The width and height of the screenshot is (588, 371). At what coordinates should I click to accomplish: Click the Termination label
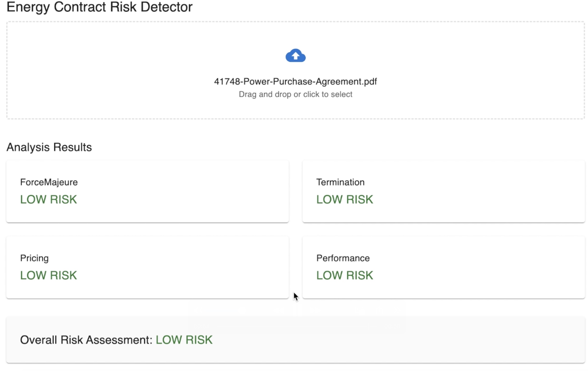[340, 182]
